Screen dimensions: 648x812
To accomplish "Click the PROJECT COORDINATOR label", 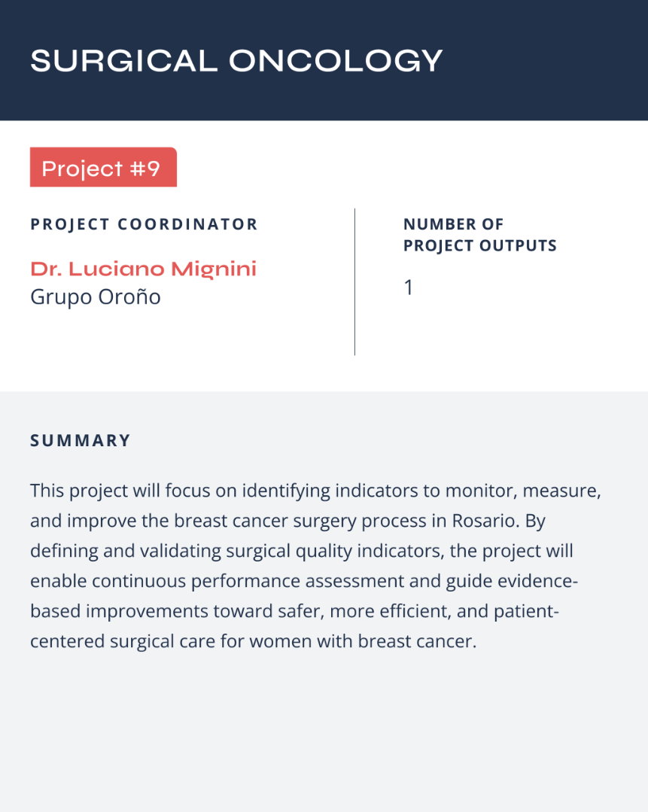I will coord(144,224).
